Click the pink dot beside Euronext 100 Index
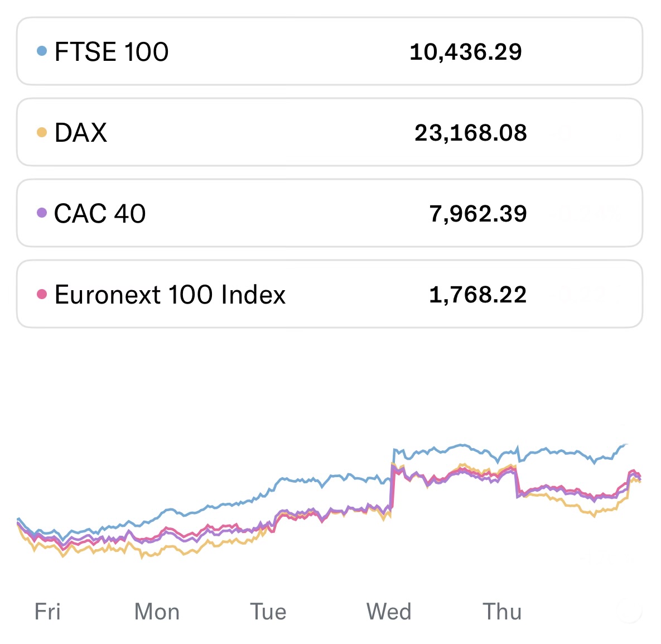This screenshot has height=644, width=661. [x=42, y=294]
